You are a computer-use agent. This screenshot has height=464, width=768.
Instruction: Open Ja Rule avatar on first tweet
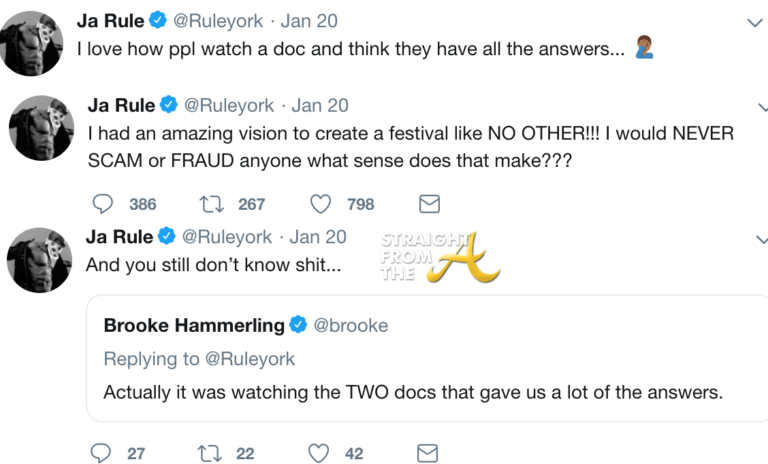click(40, 41)
